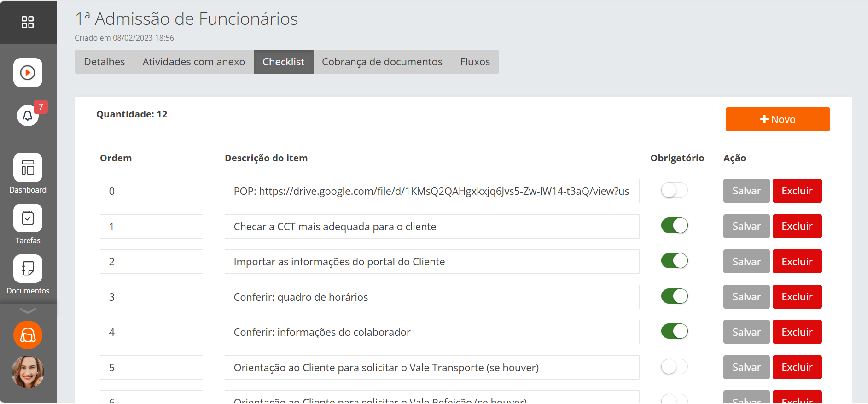Screen dimensions: 868x404
Task: Disable Obrigatório for informações do colaborador item
Action: (x=674, y=331)
